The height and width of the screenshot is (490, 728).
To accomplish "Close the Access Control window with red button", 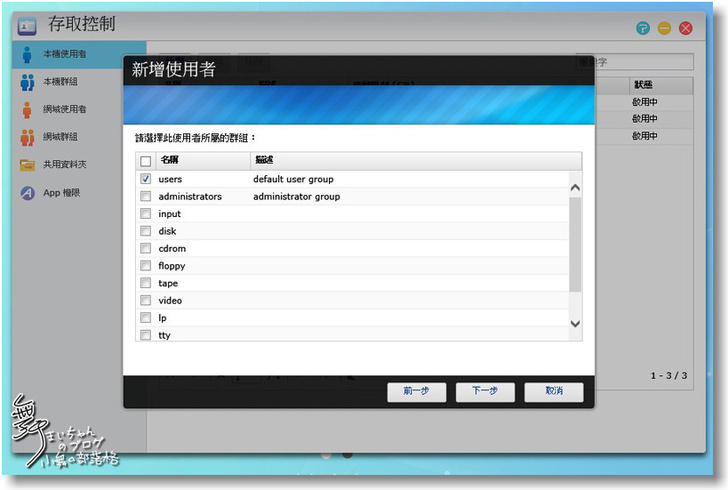I will (686, 28).
